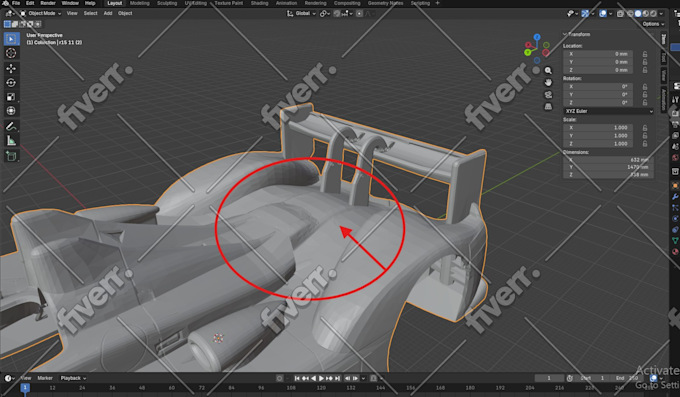The width and height of the screenshot is (680, 397).
Task: Select the Annotate tool
Action: (x=11, y=126)
